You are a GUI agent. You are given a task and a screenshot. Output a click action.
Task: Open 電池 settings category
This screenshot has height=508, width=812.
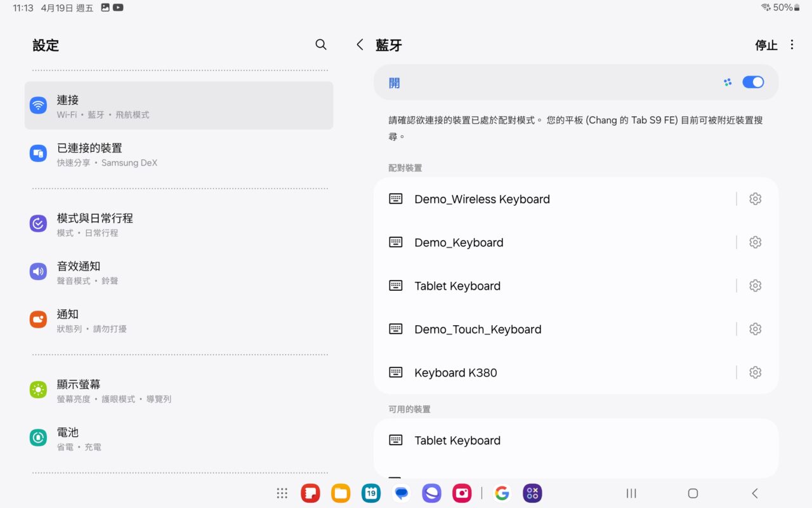[179, 438]
